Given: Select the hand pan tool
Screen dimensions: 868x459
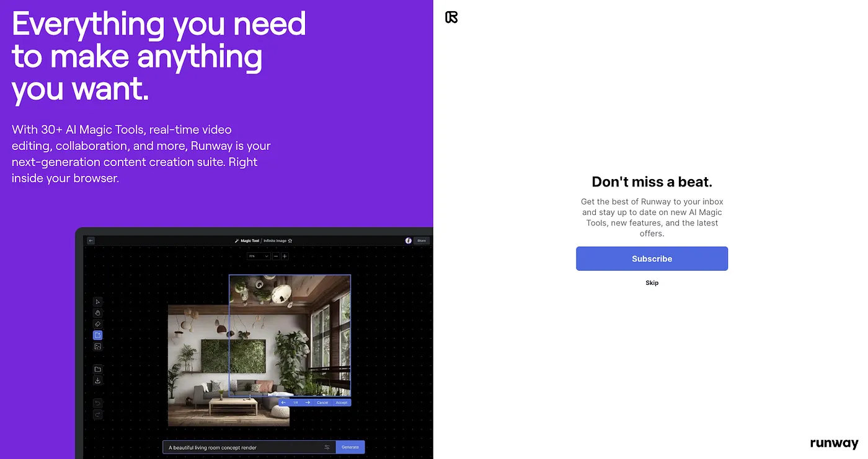Looking at the screenshot, I should pyautogui.click(x=97, y=313).
